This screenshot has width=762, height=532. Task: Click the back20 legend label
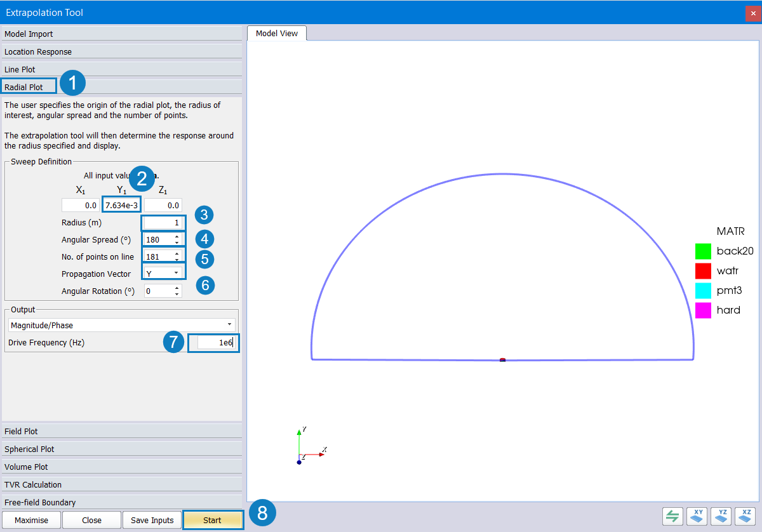tap(735, 251)
